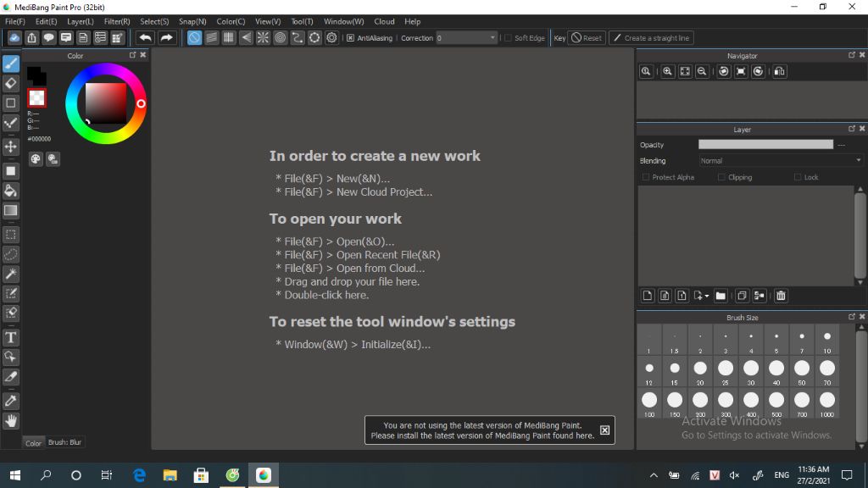Open snap settings gear icon

[331, 37]
